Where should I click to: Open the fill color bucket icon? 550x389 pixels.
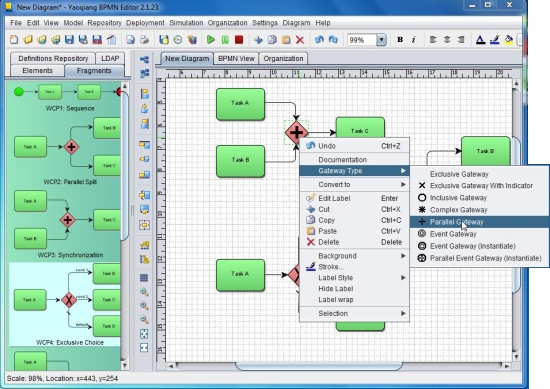tap(508, 40)
